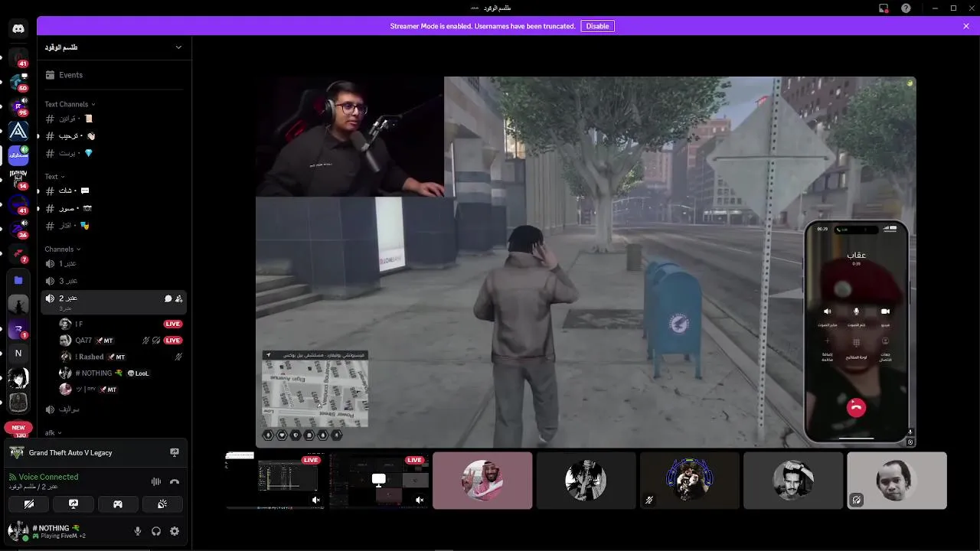
Task: Stop streaming Grand Theft Auto V Legacy
Action: (x=175, y=452)
